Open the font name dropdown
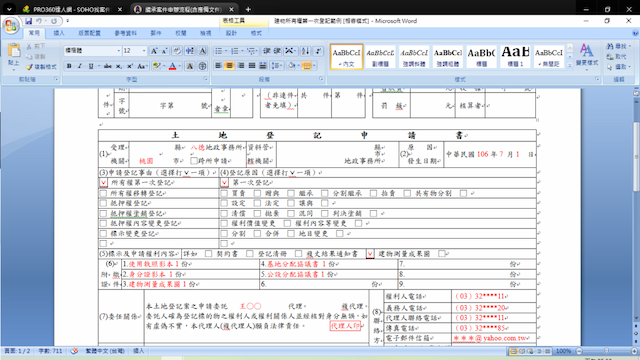640x360 pixels. [x=119, y=51]
